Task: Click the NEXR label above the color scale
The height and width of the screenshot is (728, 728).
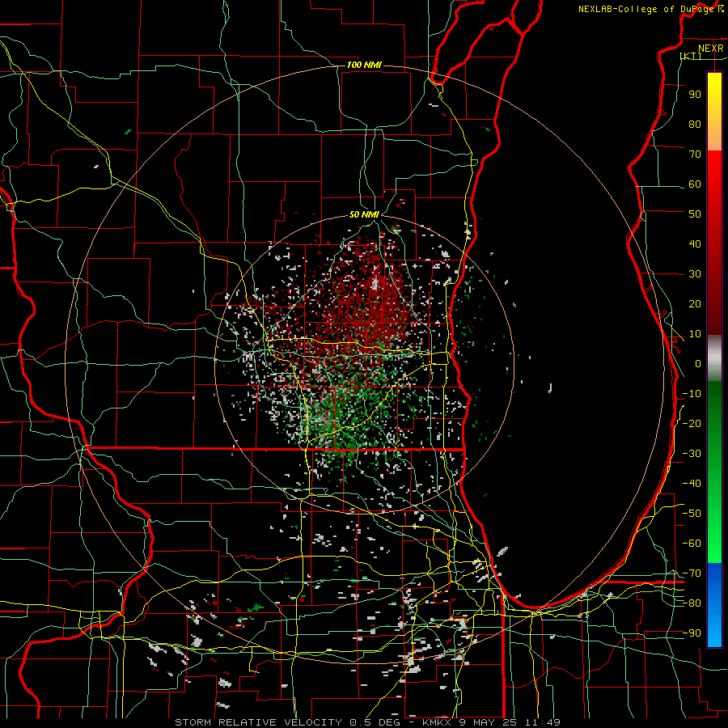Action: [711, 49]
